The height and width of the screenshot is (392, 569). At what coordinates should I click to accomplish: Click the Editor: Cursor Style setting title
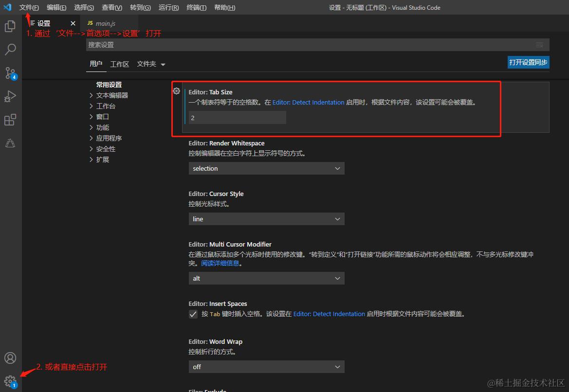[x=216, y=194]
